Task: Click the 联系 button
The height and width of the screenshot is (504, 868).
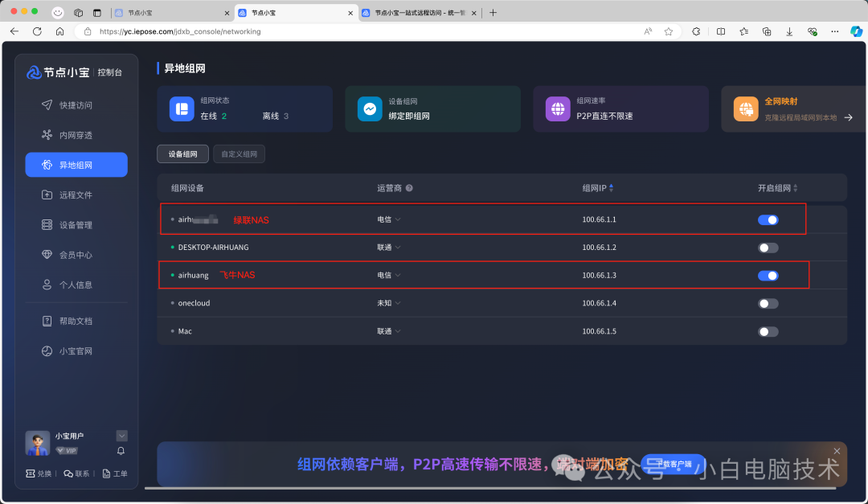Action: pyautogui.click(x=76, y=473)
